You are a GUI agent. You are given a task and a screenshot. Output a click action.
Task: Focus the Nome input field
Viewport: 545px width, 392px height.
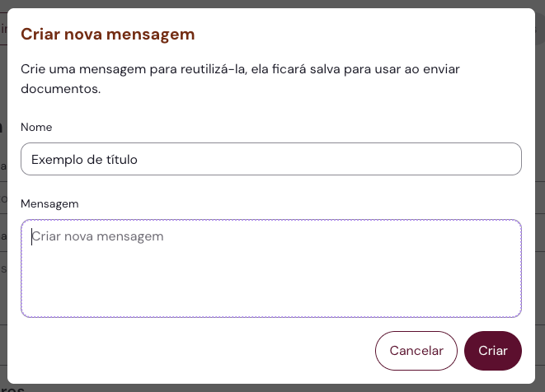270,159
